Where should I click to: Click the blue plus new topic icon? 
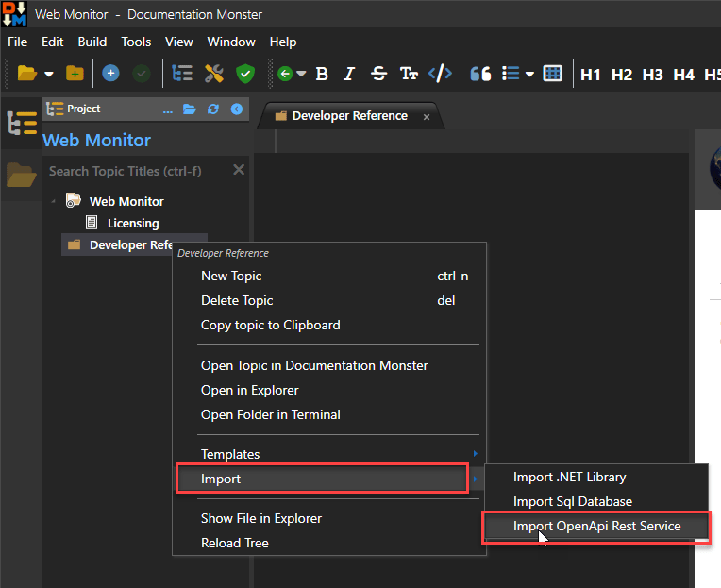click(110, 74)
